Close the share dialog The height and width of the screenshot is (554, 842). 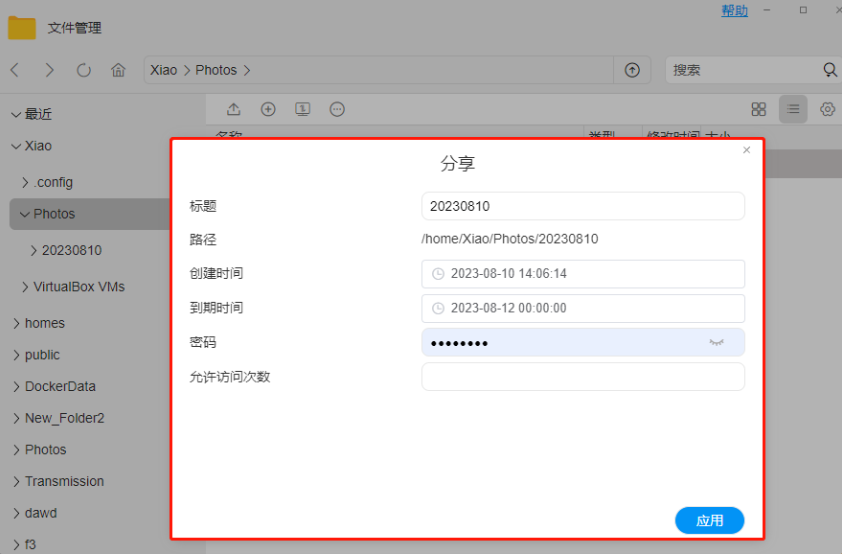(x=746, y=150)
